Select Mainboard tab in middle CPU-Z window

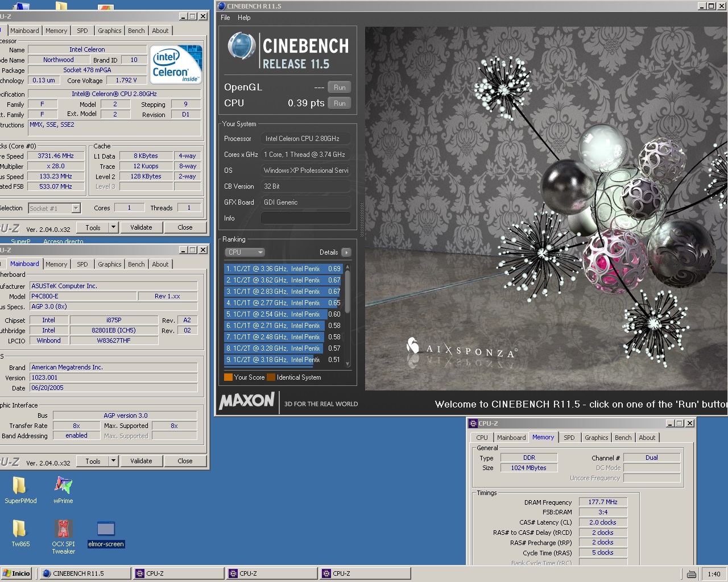coord(24,264)
